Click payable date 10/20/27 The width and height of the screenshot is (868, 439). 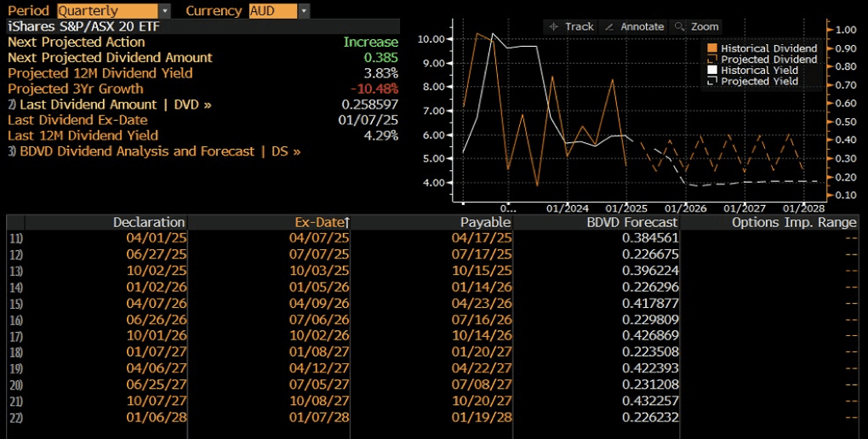482,401
